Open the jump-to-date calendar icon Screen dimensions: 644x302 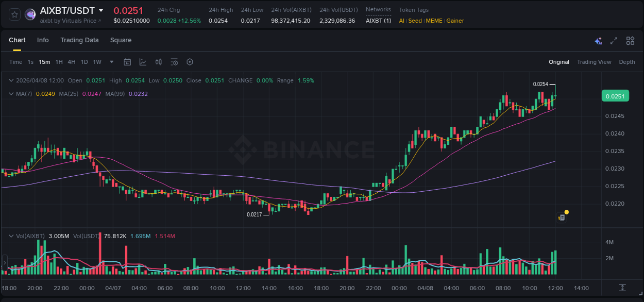[x=127, y=62]
